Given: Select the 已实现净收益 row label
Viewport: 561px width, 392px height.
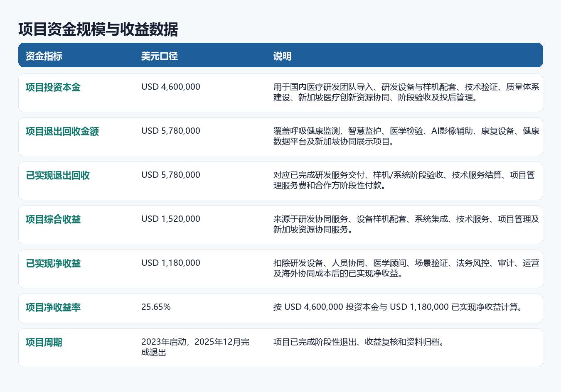Looking at the screenshot, I should pos(53,263).
